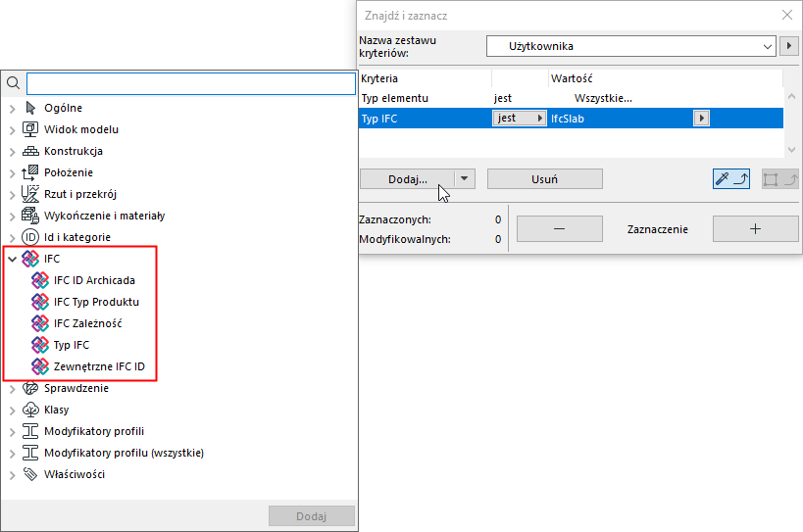Expand the Modyfikatory profili group

point(13,432)
